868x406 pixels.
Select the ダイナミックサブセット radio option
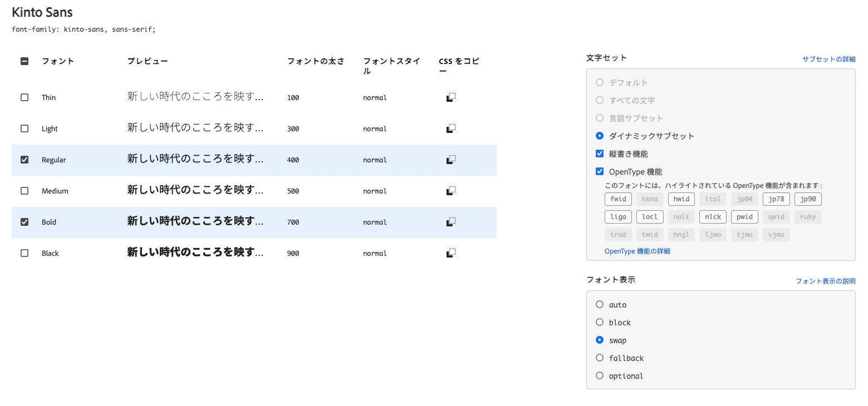600,136
